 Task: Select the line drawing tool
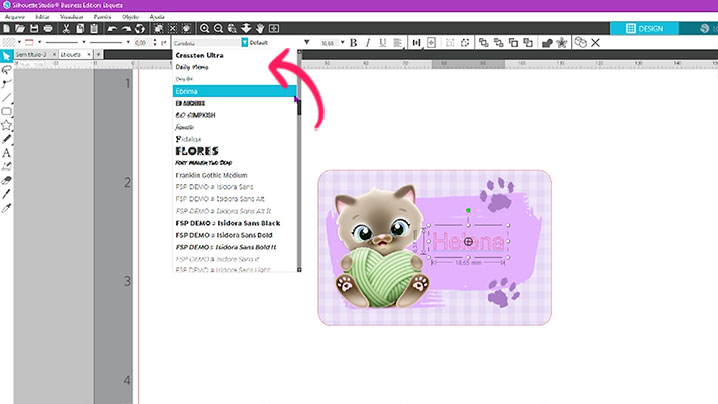click(7, 98)
